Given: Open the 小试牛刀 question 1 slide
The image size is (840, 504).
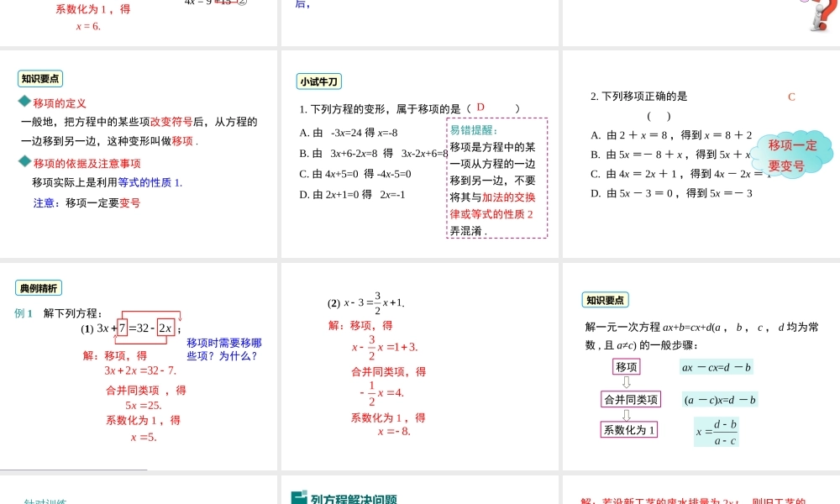Looking at the screenshot, I should (x=419, y=154).
